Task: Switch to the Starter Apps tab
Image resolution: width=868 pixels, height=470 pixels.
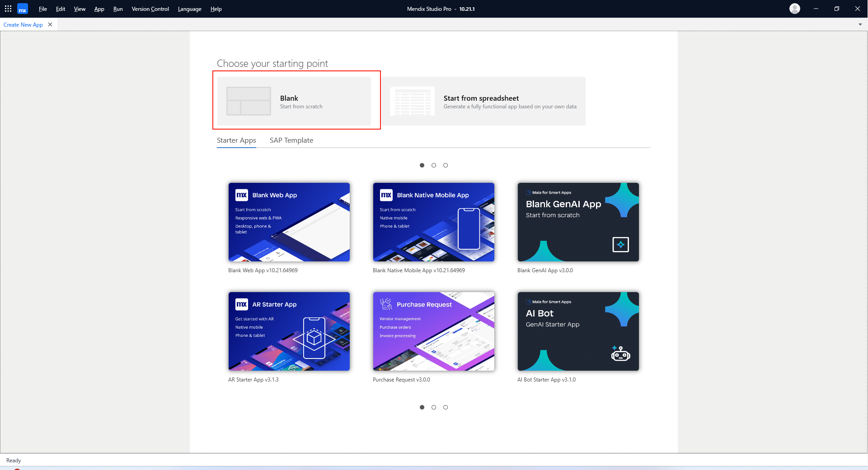Action: coord(236,140)
